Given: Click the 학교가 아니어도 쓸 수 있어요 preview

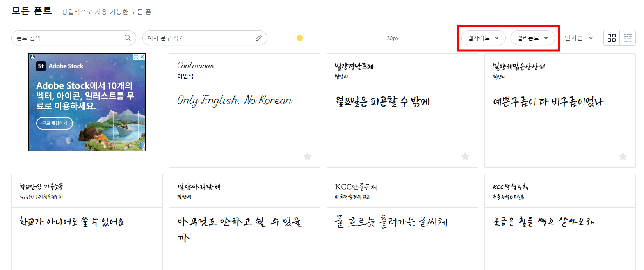Looking at the screenshot, I should (x=72, y=222).
